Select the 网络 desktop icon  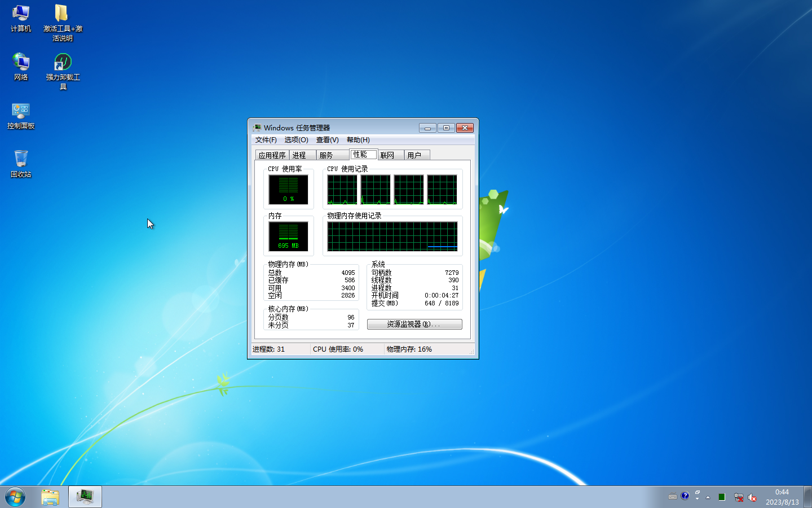[x=21, y=67]
